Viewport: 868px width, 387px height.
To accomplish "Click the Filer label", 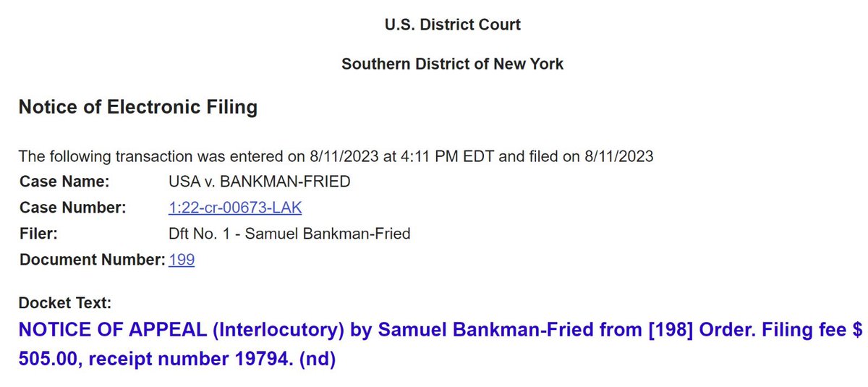I will [38, 234].
